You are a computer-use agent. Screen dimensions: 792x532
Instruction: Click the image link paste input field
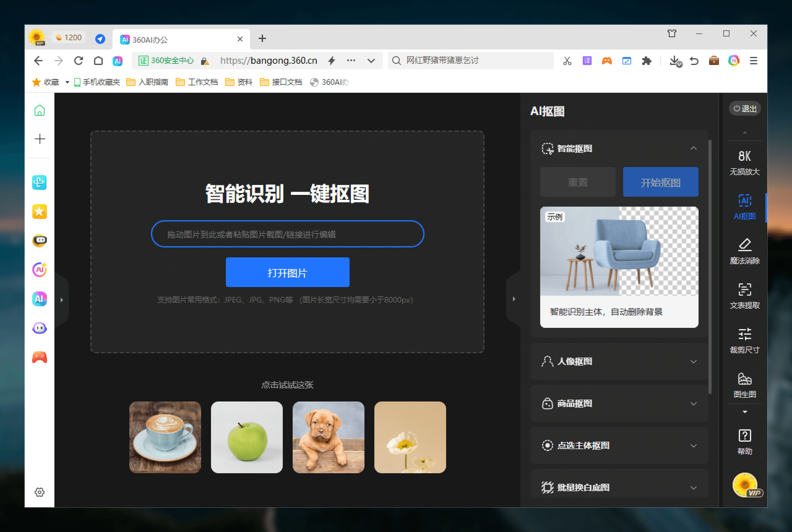(x=287, y=234)
